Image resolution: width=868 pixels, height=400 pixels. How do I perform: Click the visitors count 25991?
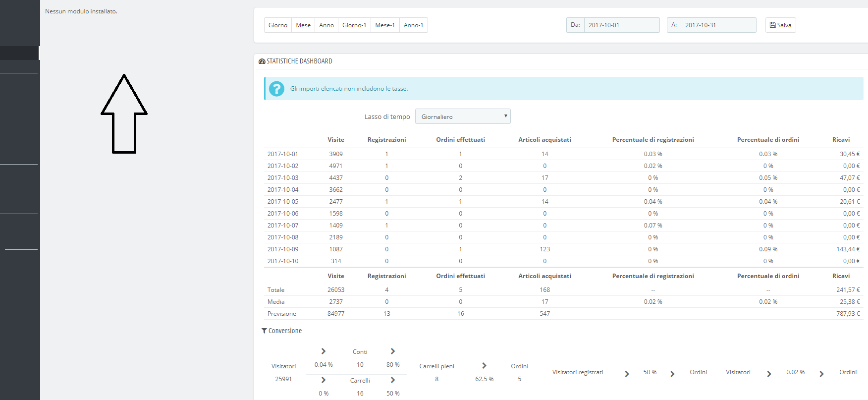pos(283,379)
